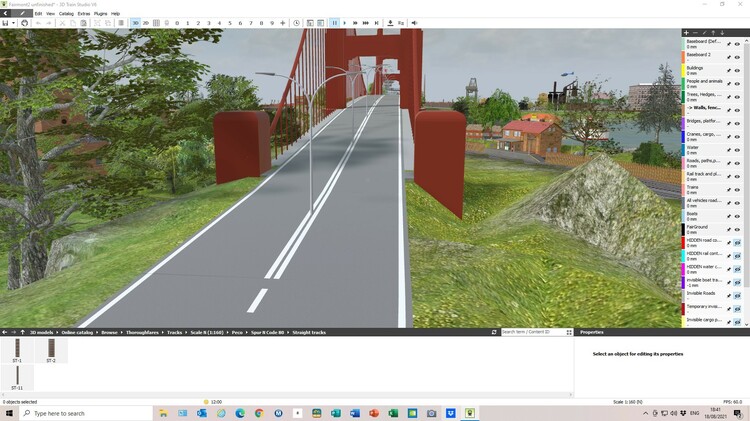The height and width of the screenshot is (421, 750).
Task: Click the orange Baseboard 2 color swatch
Action: (684, 57)
